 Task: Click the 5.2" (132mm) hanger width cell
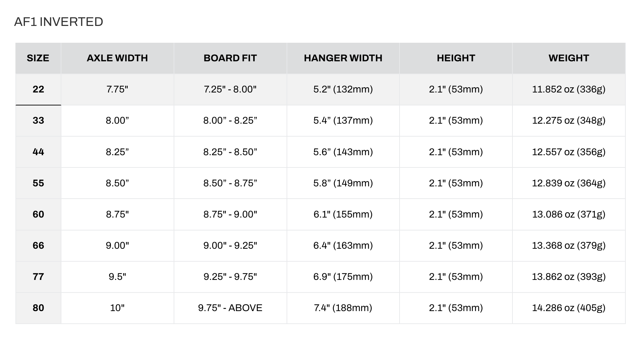(343, 89)
